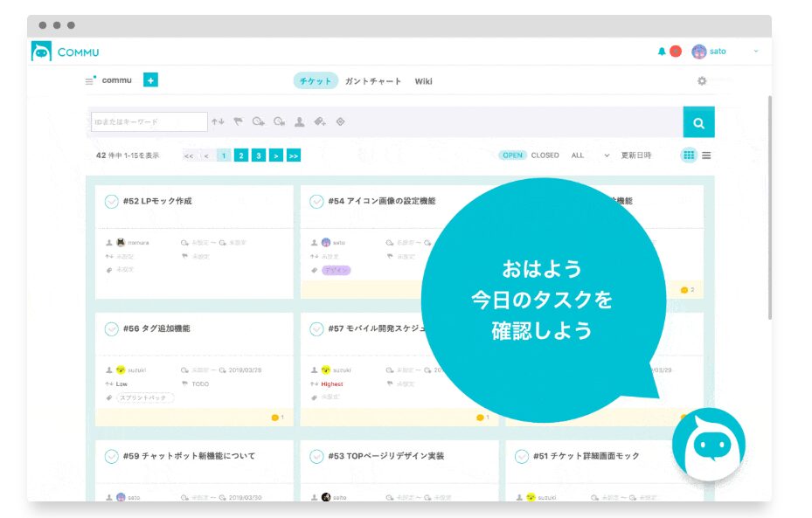Click the red notification badge
Viewport: 812px width, 518px height.
[676, 52]
